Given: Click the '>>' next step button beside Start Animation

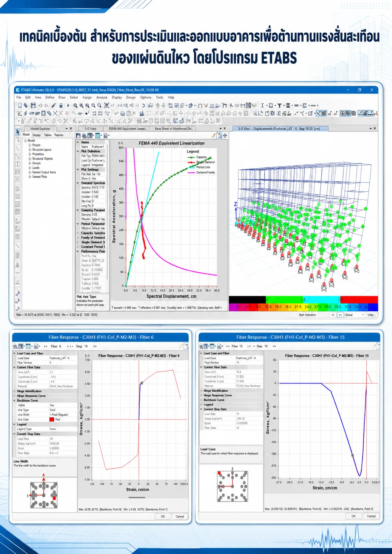Looking at the screenshot, I should click(x=340, y=315).
